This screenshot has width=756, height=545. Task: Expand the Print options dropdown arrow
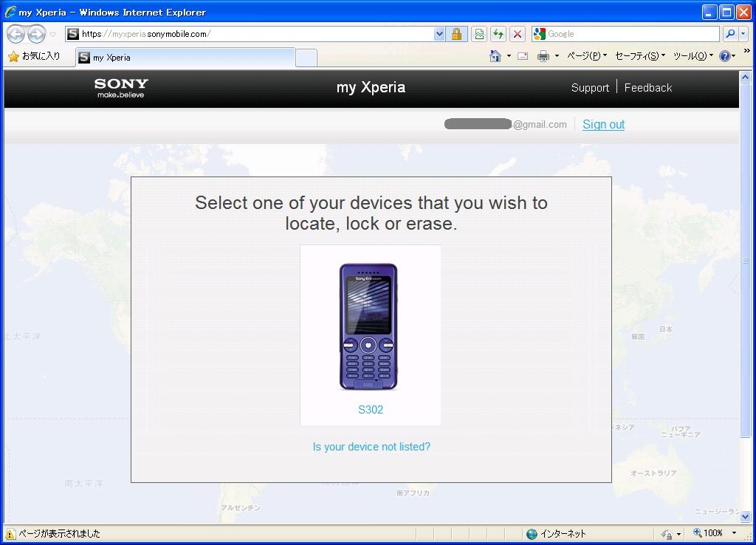point(557,56)
